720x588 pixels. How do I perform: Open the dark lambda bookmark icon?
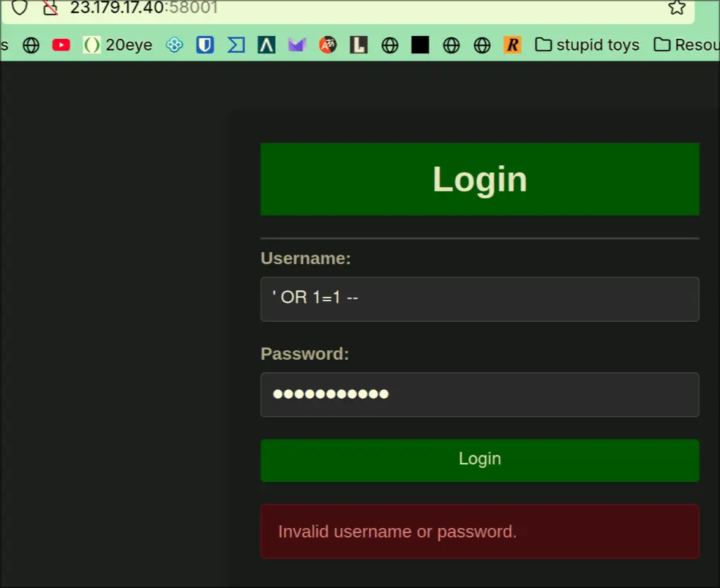(266, 45)
